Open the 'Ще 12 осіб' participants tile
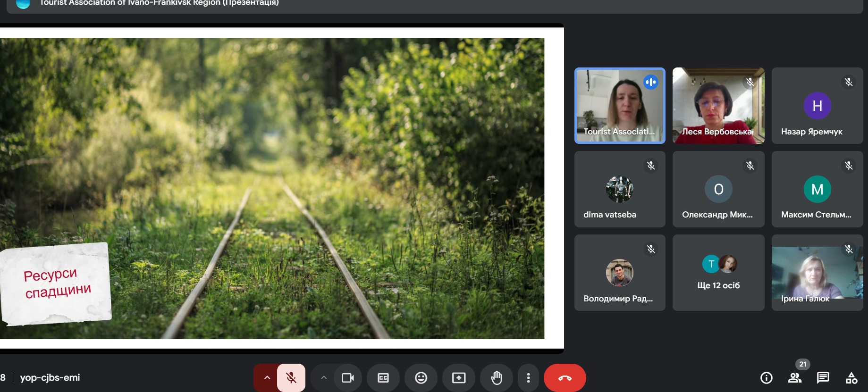Image resolution: width=868 pixels, height=392 pixels. click(718, 273)
